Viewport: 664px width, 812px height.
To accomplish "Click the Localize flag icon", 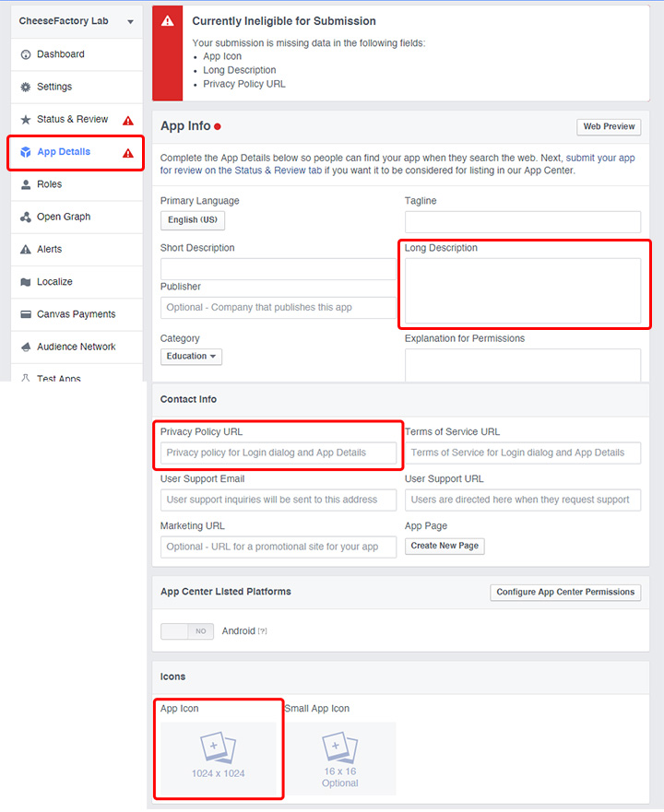I will pos(26,282).
